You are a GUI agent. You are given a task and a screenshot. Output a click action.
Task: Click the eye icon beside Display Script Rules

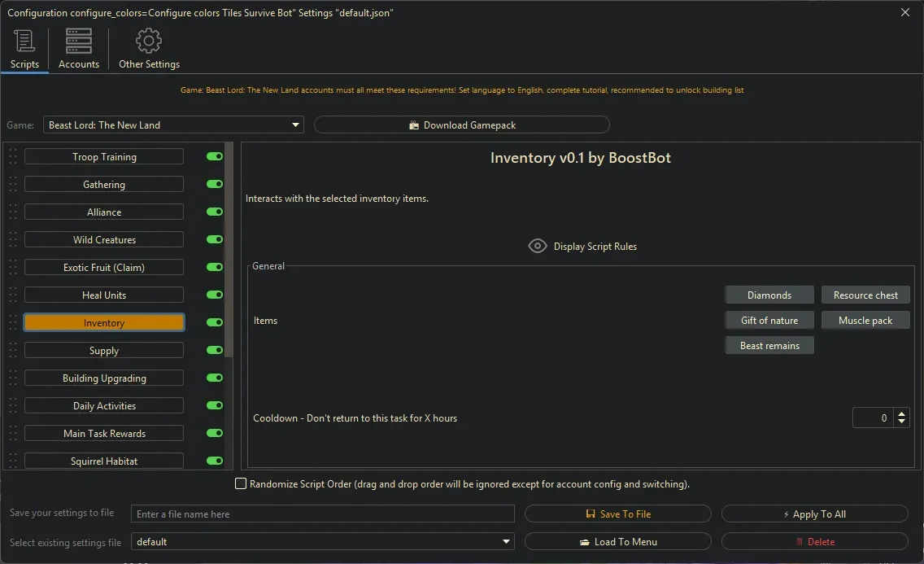click(537, 246)
